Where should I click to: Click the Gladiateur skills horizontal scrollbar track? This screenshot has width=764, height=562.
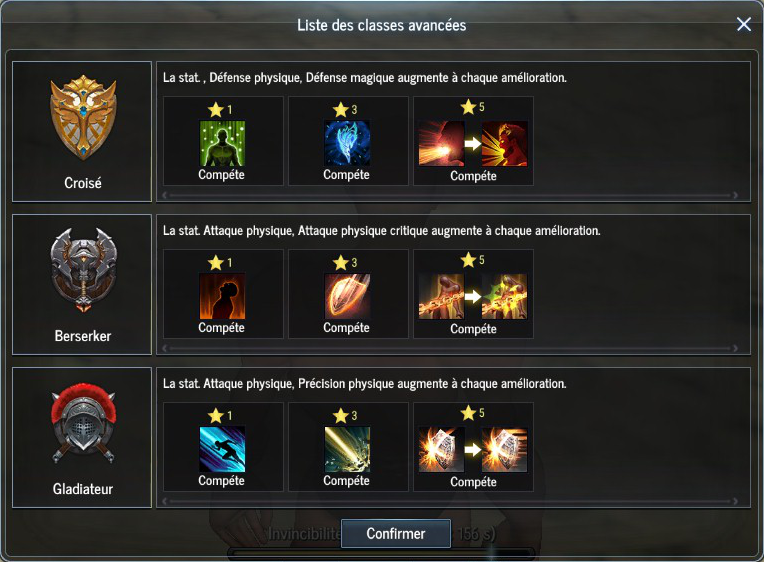(450, 501)
